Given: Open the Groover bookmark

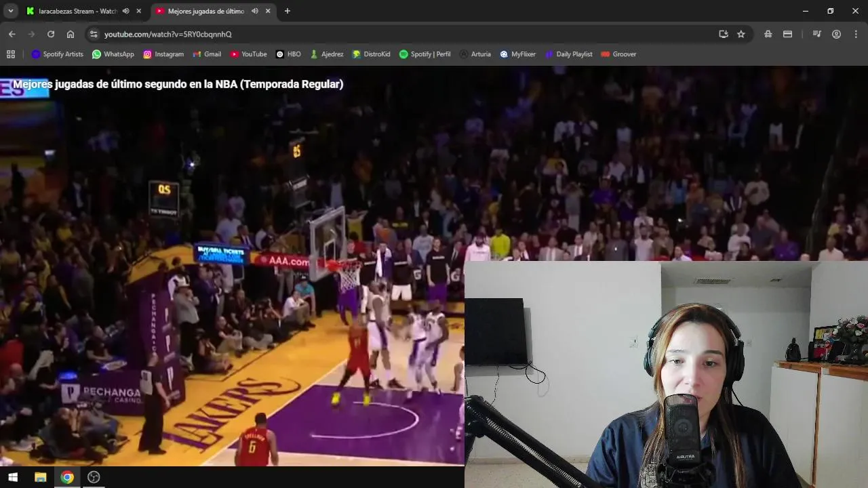Looking at the screenshot, I should 618,54.
